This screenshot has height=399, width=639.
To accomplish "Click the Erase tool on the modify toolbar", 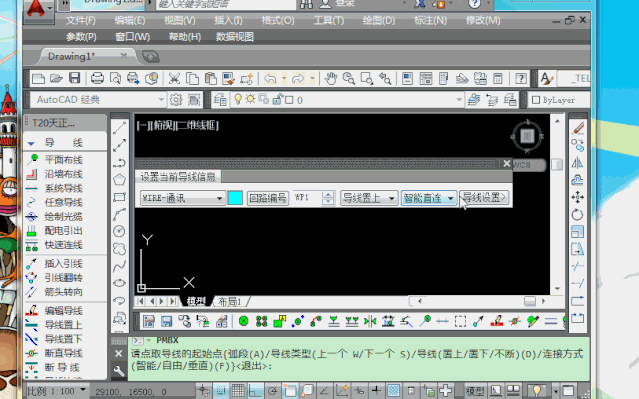I will coord(578,128).
